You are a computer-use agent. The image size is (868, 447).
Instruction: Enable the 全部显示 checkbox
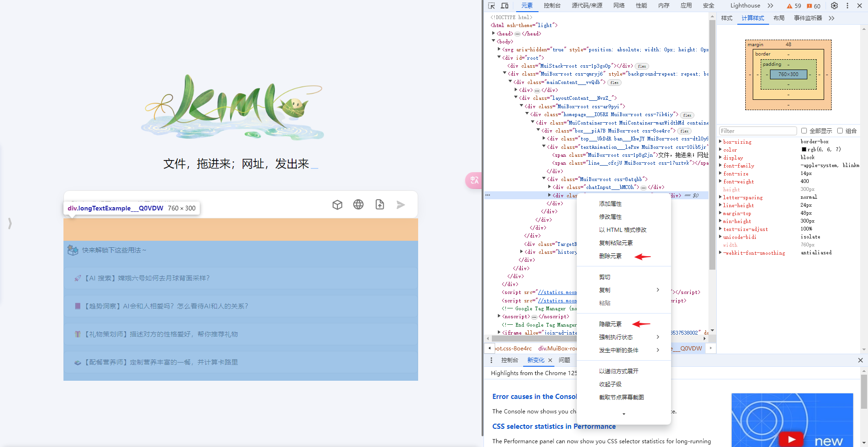point(804,131)
